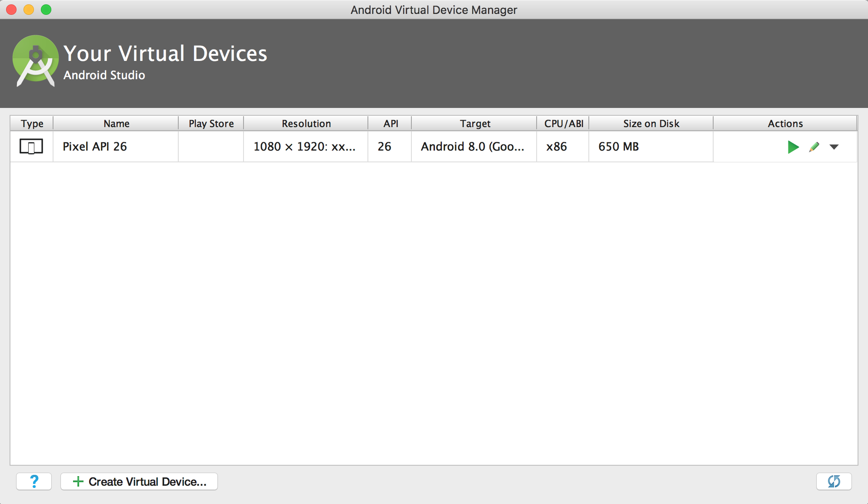Sort by the CPU/ABI column header

563,124
